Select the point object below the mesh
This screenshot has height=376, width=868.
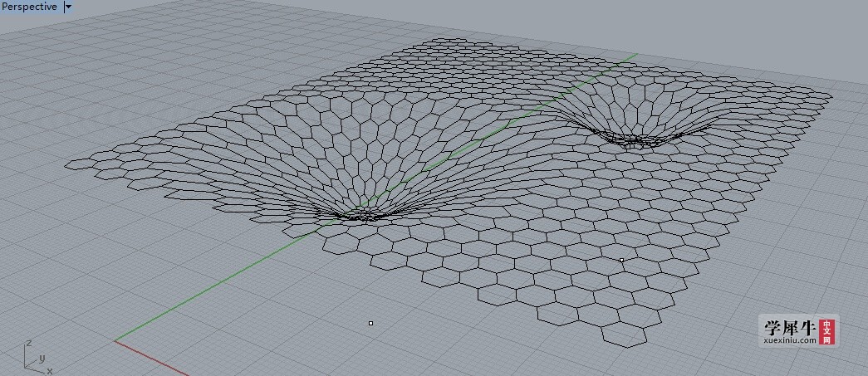pos(371,323)
